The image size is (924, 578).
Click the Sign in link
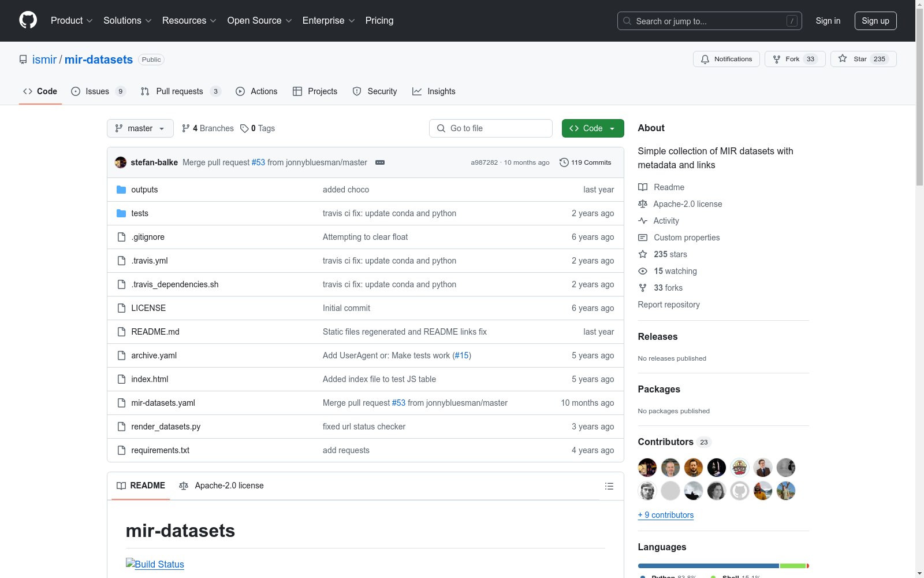(x=828, y=21)
